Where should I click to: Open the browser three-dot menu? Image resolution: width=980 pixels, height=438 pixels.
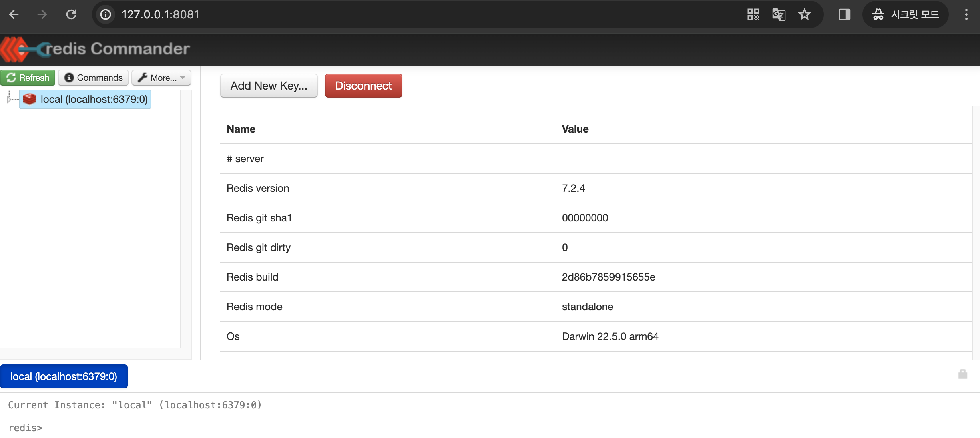[966, 15]
